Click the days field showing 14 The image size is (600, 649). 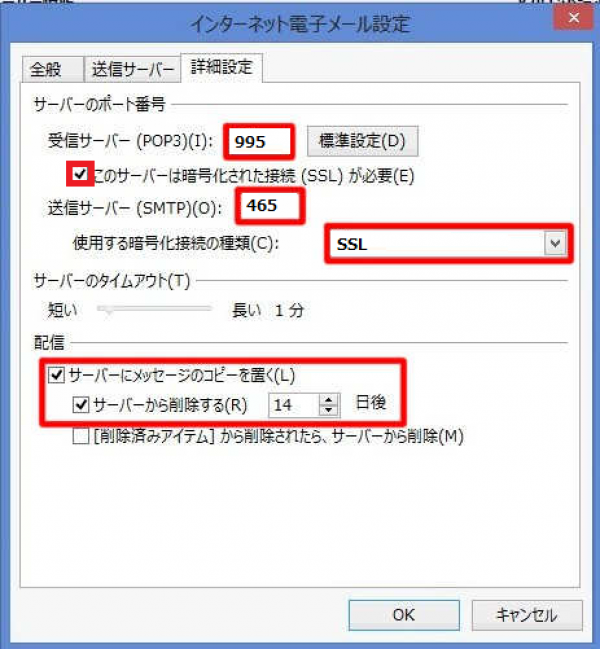(294, 405)
